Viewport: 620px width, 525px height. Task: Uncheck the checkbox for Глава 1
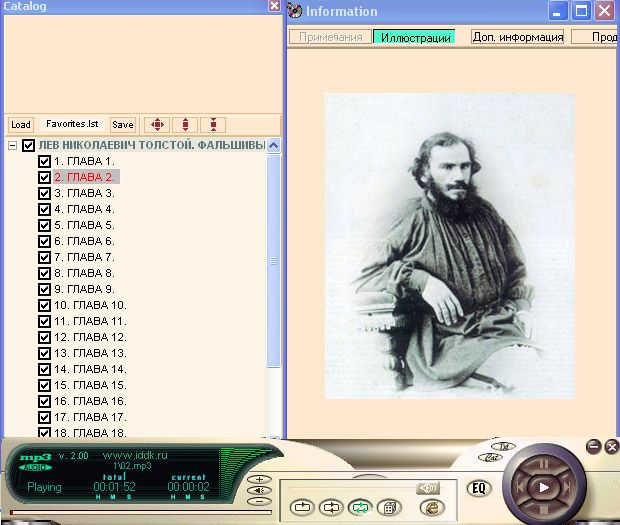tap(44, 161)
